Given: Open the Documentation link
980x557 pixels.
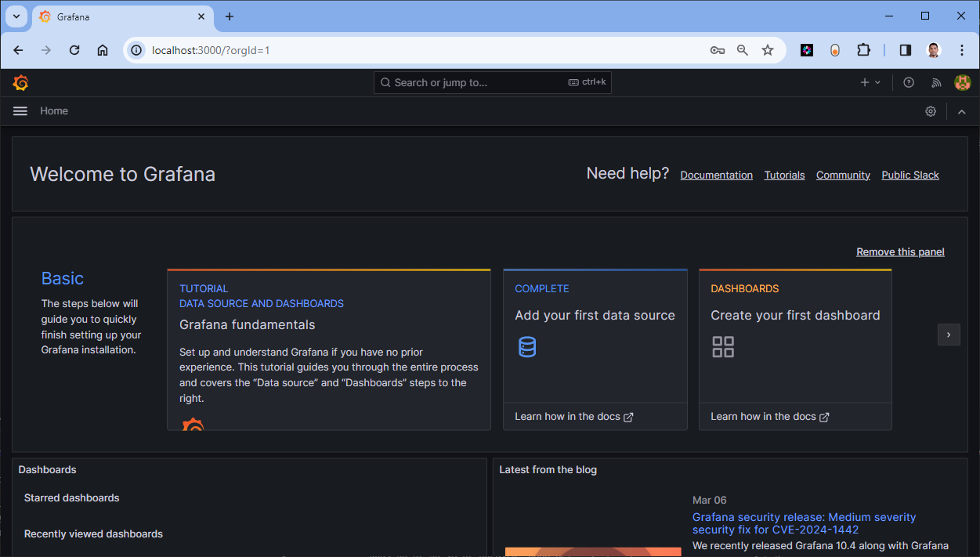Looking at the screenshot, I should [716, 175].
